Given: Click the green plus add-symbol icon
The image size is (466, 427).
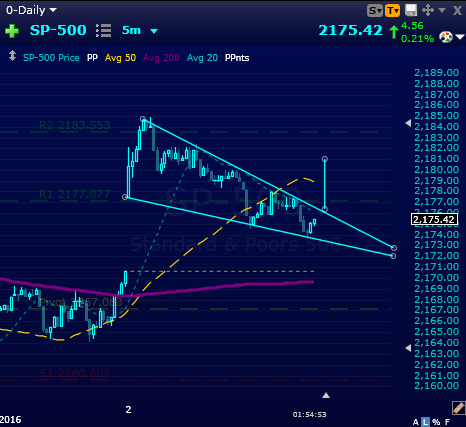Looking at the screenshot, I should (x=12, y=31).
